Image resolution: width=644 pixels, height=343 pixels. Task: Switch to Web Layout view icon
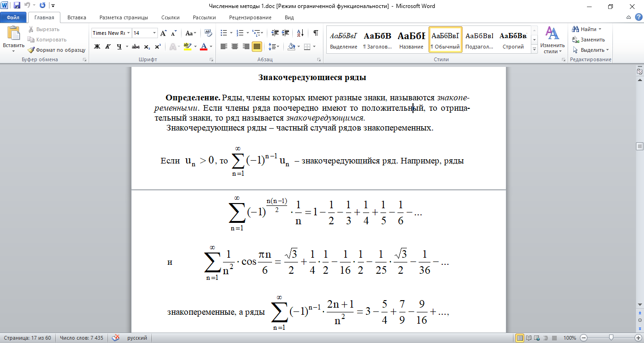click(538, 338)
